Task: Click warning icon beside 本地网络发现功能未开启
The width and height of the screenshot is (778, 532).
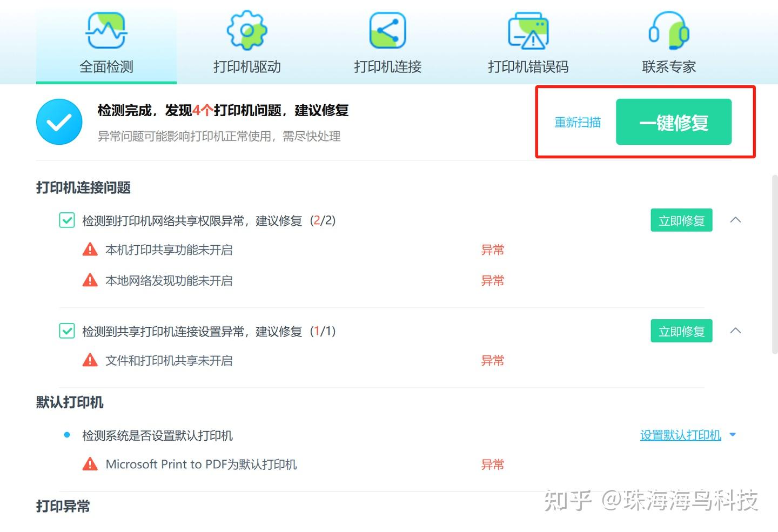Action: (90, 280)
